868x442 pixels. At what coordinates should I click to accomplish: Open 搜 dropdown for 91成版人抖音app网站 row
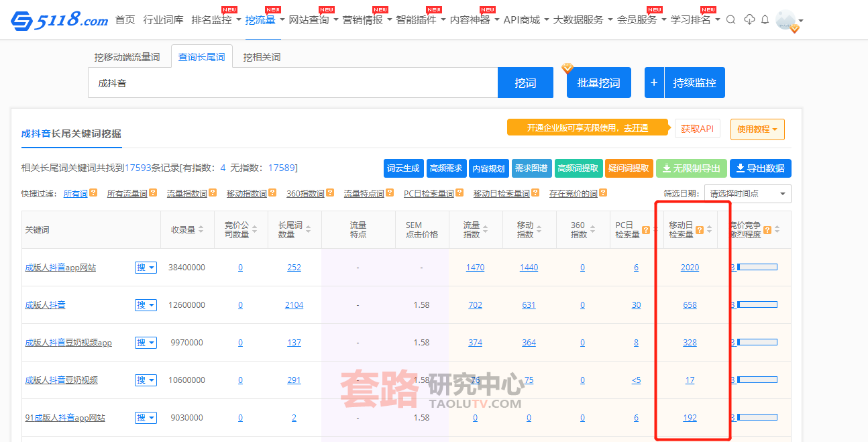146,418
